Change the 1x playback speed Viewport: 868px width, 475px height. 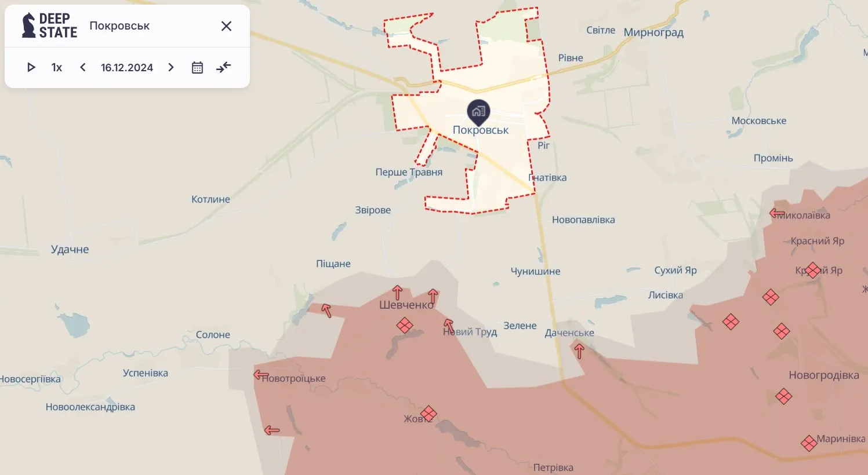pos(57,68)
